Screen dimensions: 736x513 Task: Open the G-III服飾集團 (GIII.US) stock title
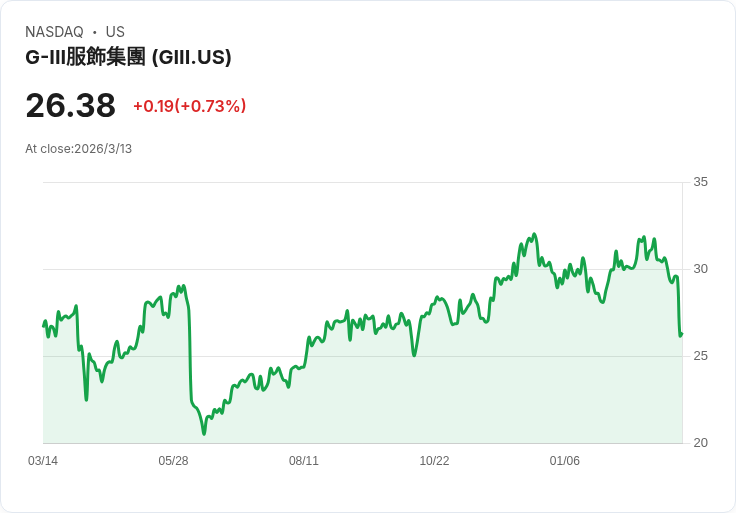click(x=128, y=57)
